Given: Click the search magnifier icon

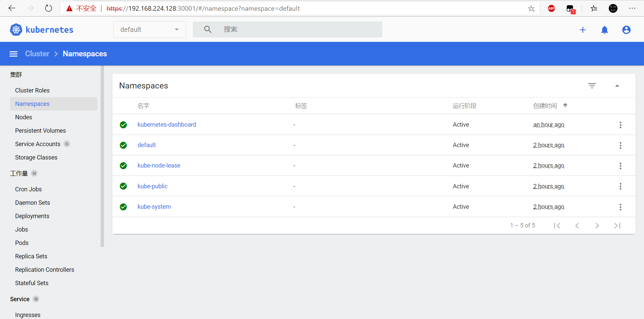Looking at the screenshot, I should [x=208, y=29].
